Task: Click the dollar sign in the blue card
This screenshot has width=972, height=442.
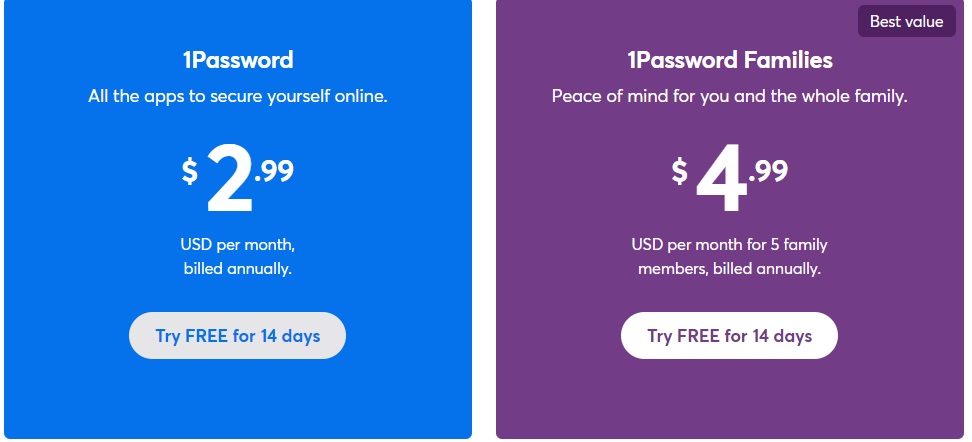Action: tap(190, 171)
